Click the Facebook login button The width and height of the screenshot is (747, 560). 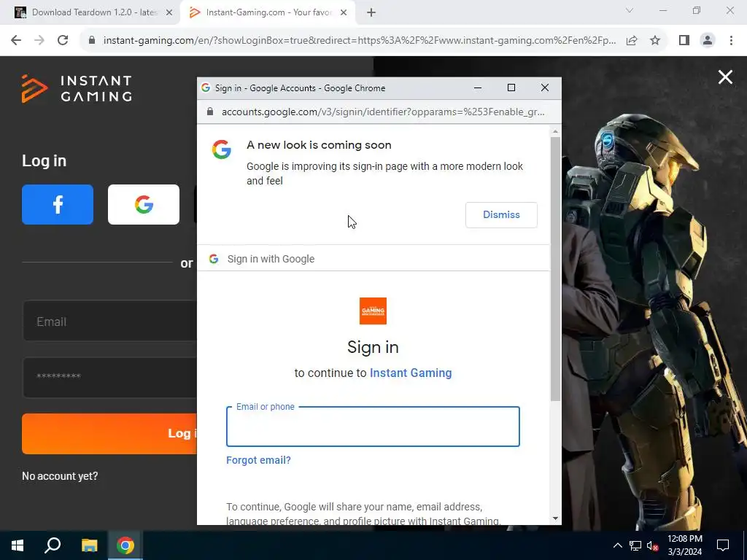(58, 204)
